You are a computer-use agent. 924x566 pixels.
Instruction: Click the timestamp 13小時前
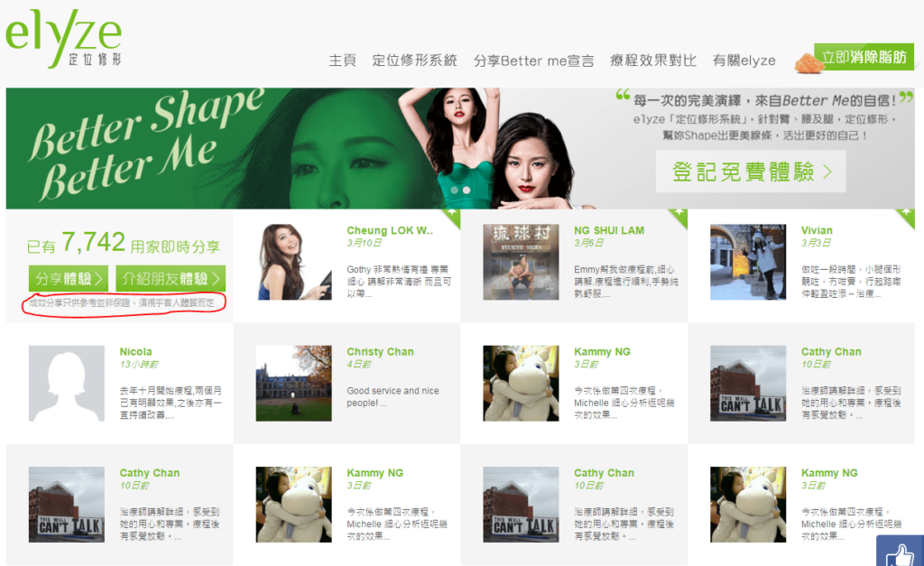coord(139,365)
